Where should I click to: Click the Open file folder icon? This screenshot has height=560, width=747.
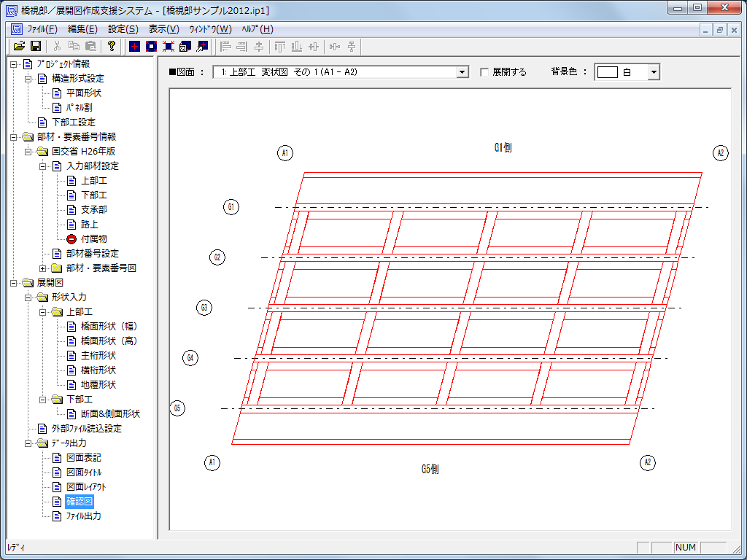pos(19,47)
